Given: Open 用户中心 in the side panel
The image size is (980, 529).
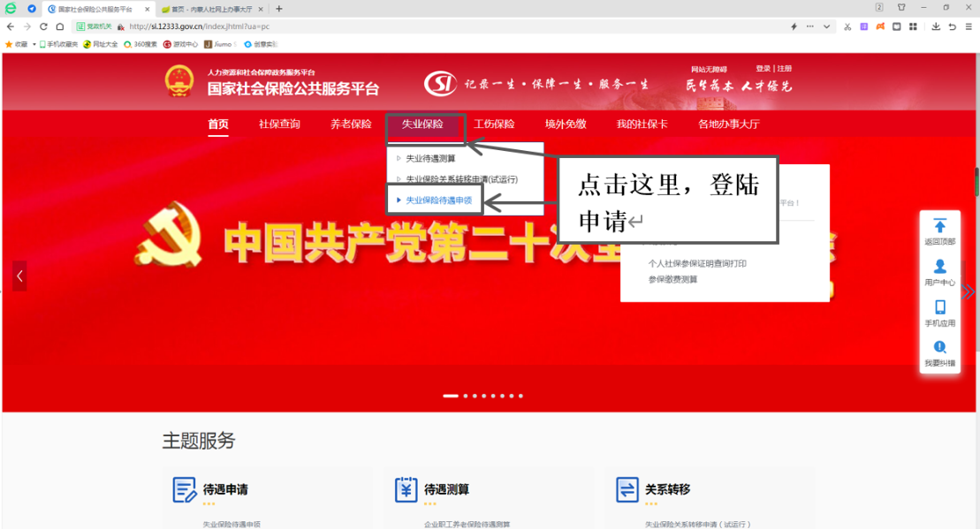Looking at the screenshot, I should pyautogui.click(x=939, y=273).
